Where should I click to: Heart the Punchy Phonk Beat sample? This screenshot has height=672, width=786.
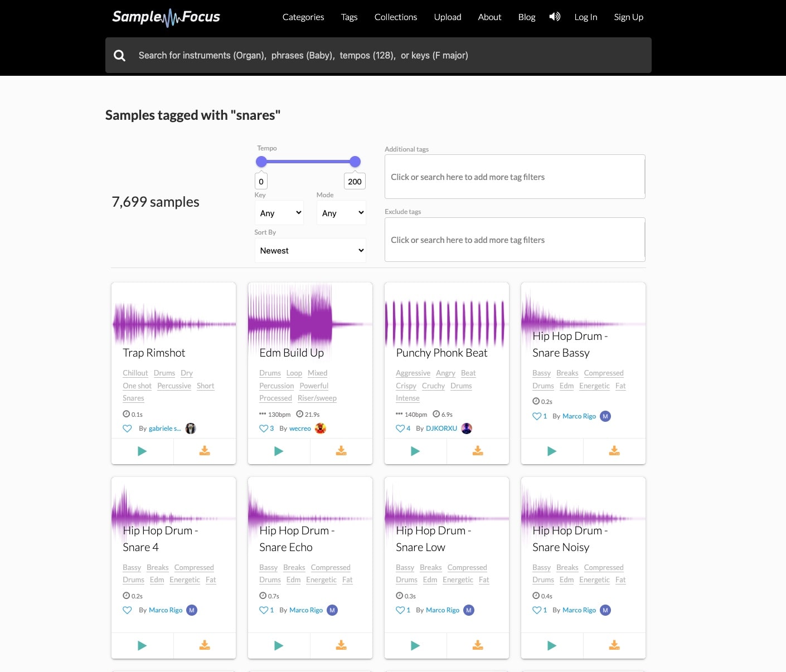[x=400, y=428]
